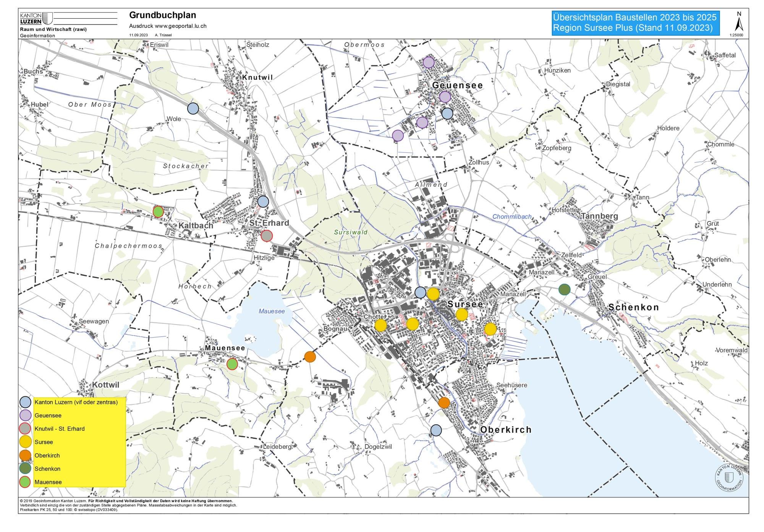Select the blue Kanton marker in Geuensee
The height and width of the screenshot is (532, 764).
(447, 113)
